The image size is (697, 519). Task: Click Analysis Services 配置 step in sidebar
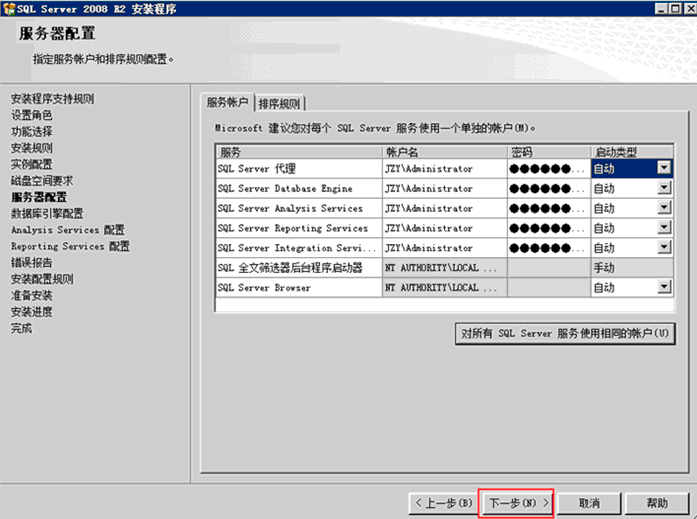(68, 230)
